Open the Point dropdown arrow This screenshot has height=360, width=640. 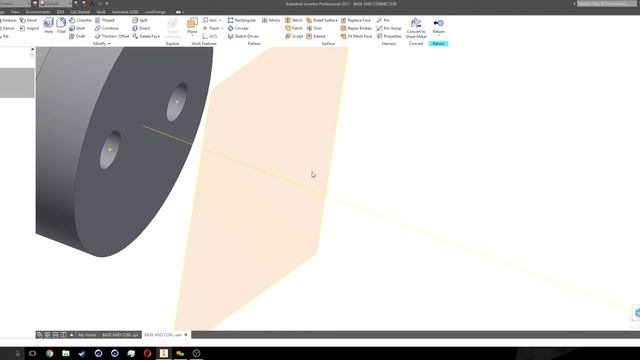(222, 29)
